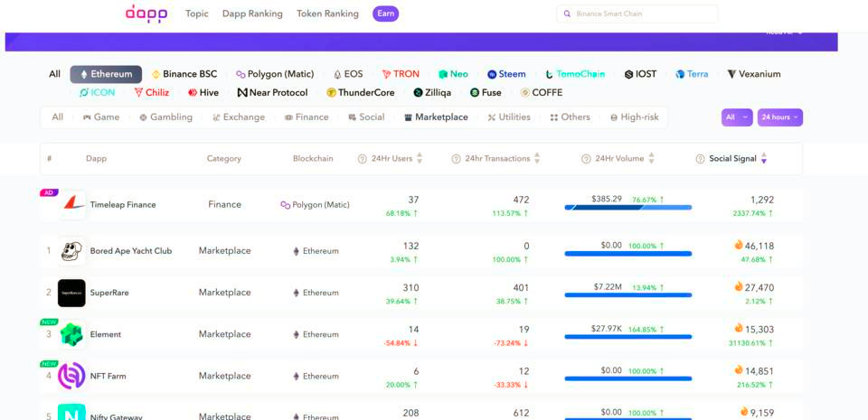Sort by 24Hr Volume column arrows
The height and width of the screenshot is (420, 868).
point(651,159)
